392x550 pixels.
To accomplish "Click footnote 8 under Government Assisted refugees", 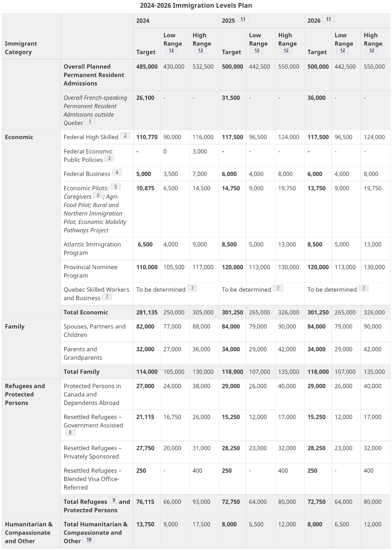I will click(x=70, y=432).
